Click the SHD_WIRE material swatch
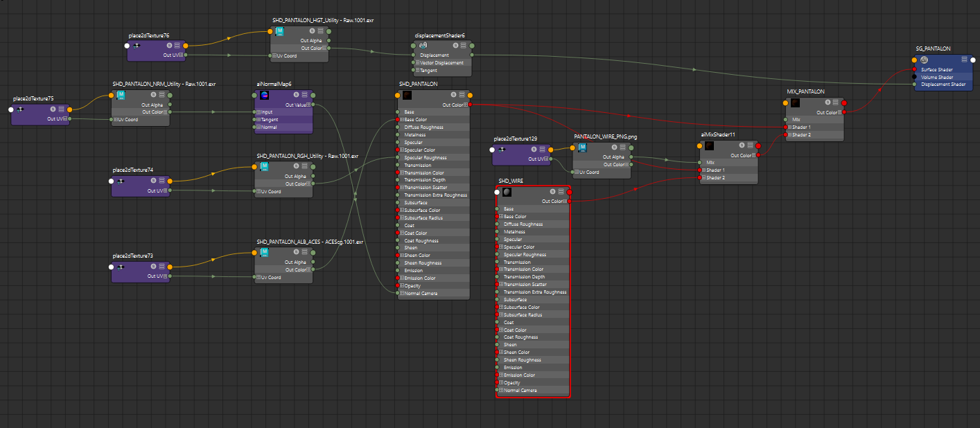The width and height of the screenshot is (980, 428). tap(507, 192)
